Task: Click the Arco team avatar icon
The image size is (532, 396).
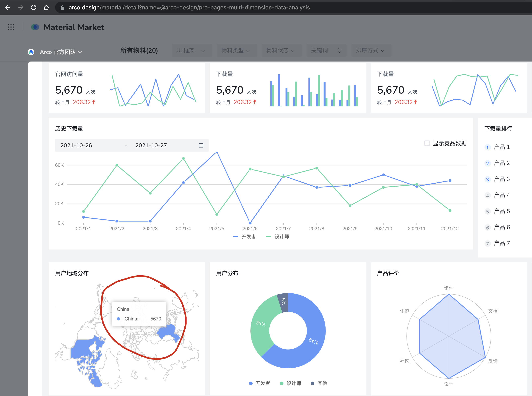Action: (x=31, y=52)
